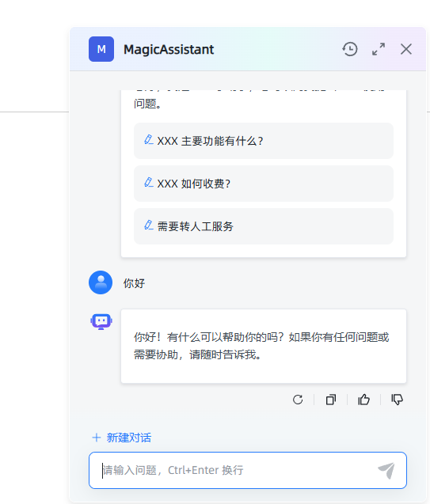
Task: Focus the question input field
Action: point(248,470)
